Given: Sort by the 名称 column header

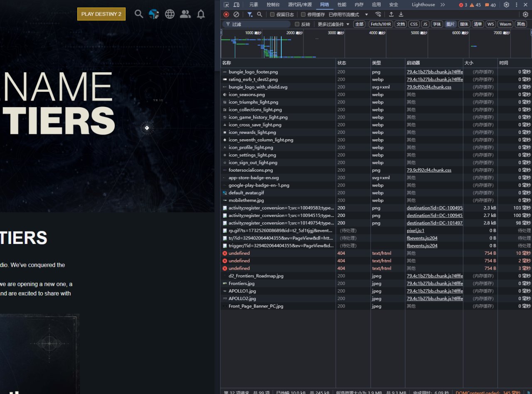Looking at the screenshot, I should point(278,63).
